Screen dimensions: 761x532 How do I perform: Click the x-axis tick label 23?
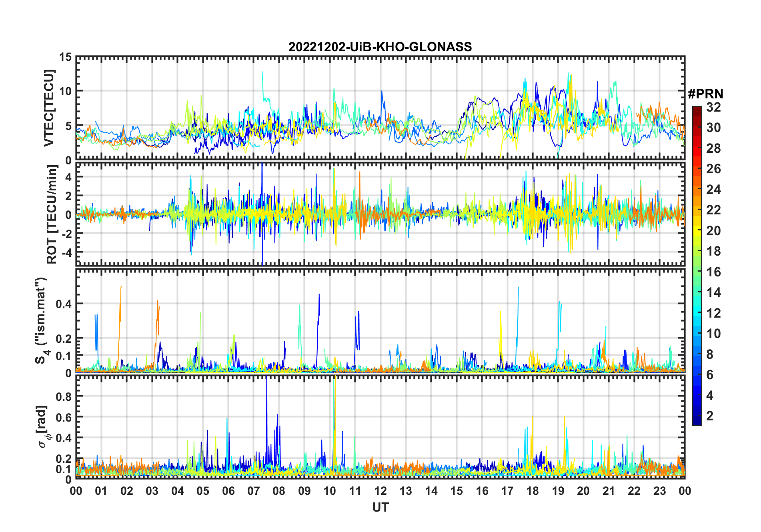click(x=659, y=491)
